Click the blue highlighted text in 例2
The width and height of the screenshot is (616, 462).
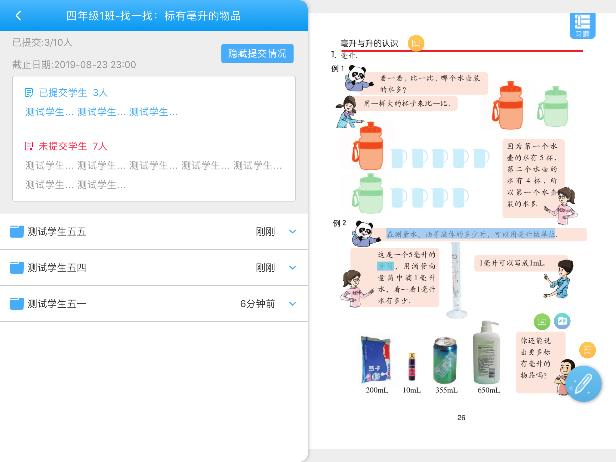coord(471,234)
